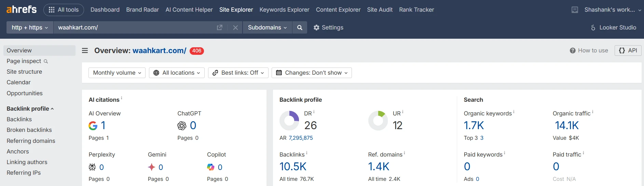Click the Perplexity logo icon
Image resolution: width=644 pixels, height=186 pixels.
point(92,167)
